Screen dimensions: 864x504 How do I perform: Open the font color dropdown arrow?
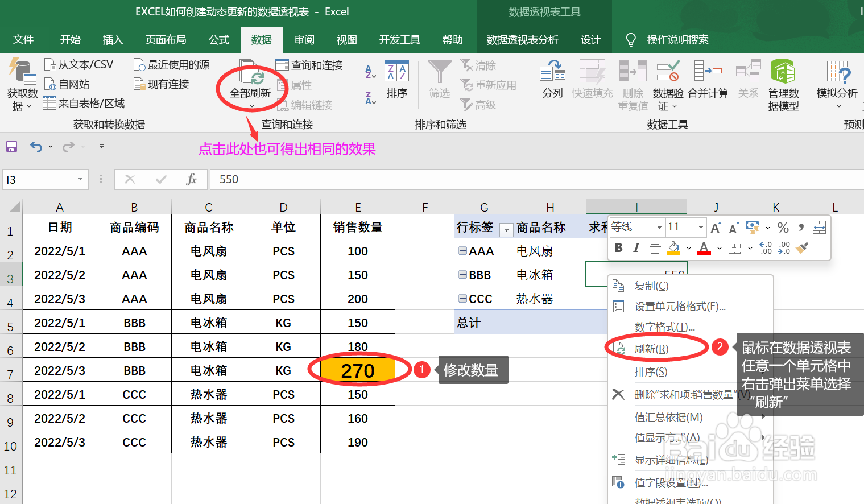[719, 248]
